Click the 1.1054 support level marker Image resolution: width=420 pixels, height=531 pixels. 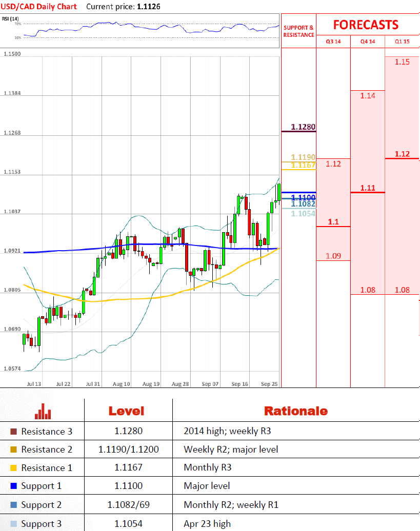point(303,214)
